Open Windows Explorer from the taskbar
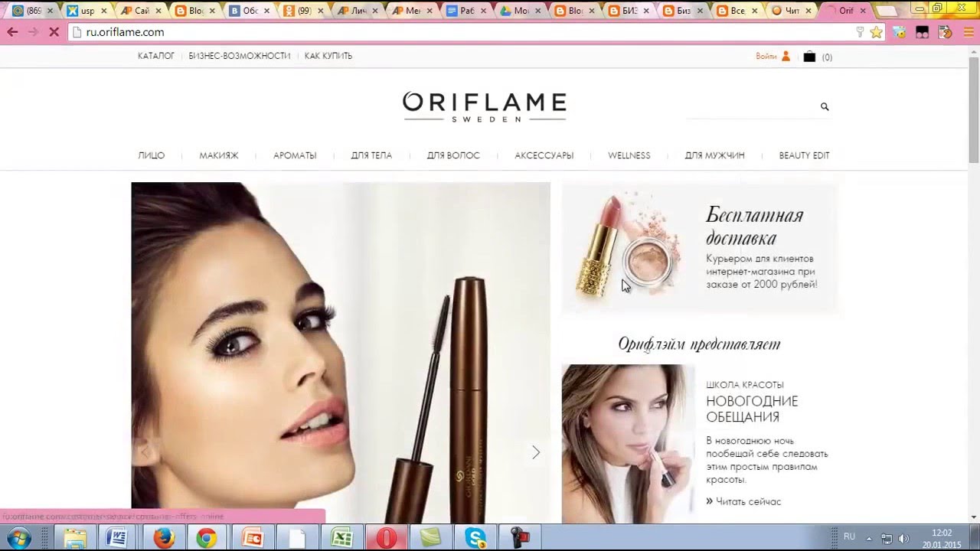980x551 pixels. pos(75,538)
